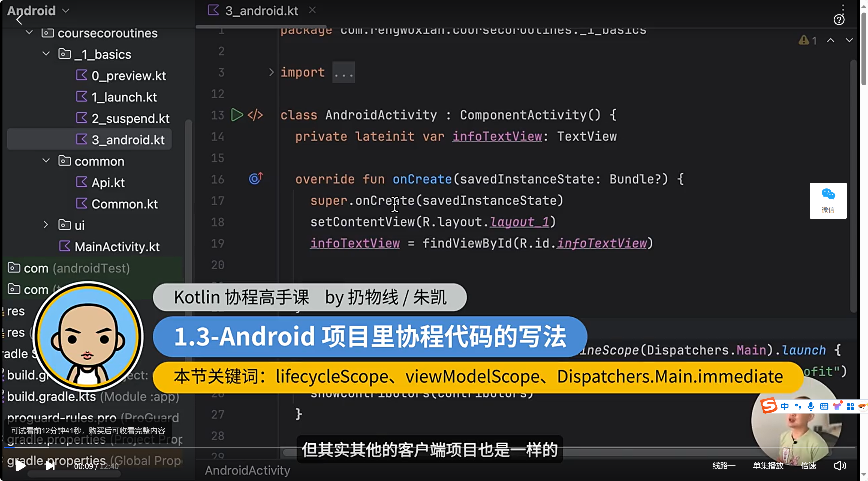Click the infoTextView declaration on line 14
Screen dimensions: 868x481
coord(497,137)
